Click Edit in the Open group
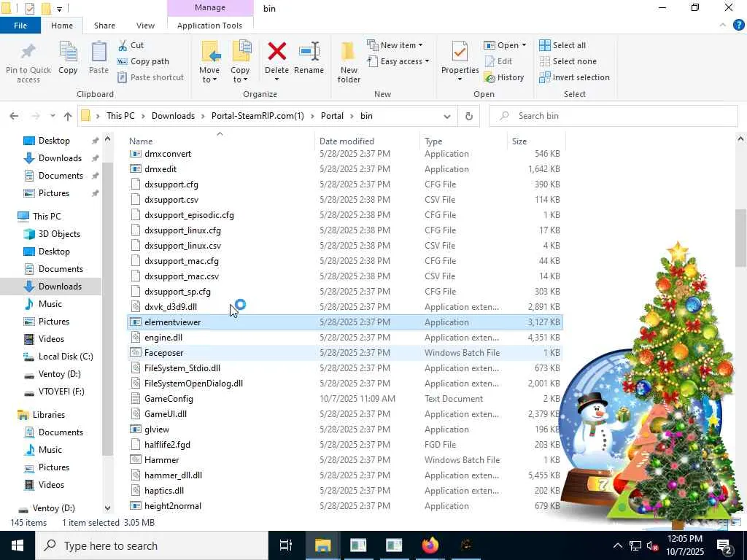Screen dimensions: 747x560 click(498, 61)
